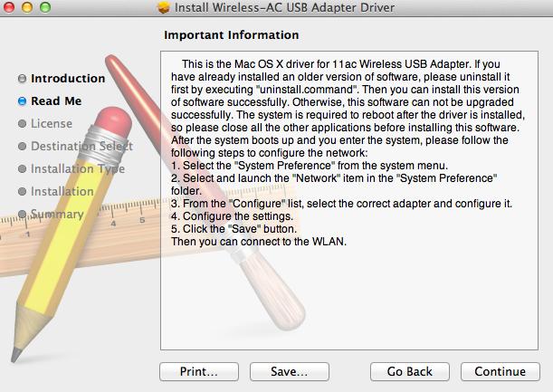Viewport: 553px width, 392px height.
Task: Click the Save… button
Action: [290, 371]
